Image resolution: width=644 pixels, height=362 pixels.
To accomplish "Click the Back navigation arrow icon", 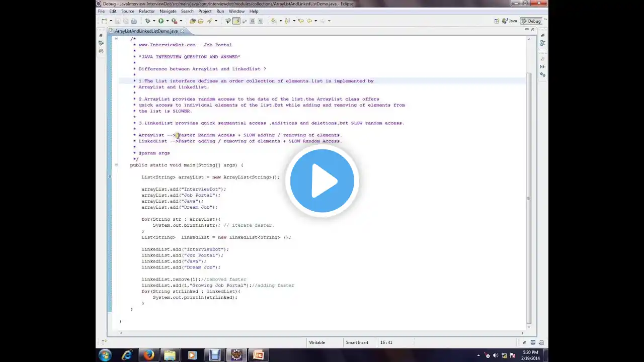I will [309, 21].
